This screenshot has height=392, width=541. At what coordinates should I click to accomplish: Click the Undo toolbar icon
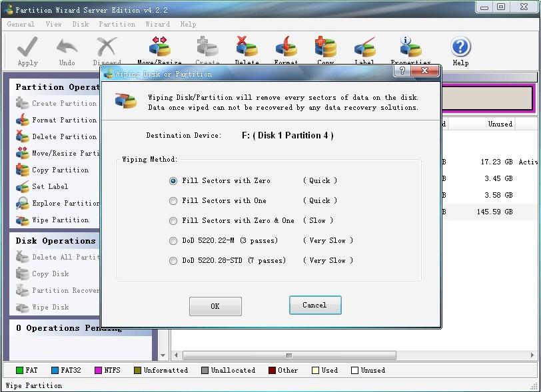pos(67,49)
